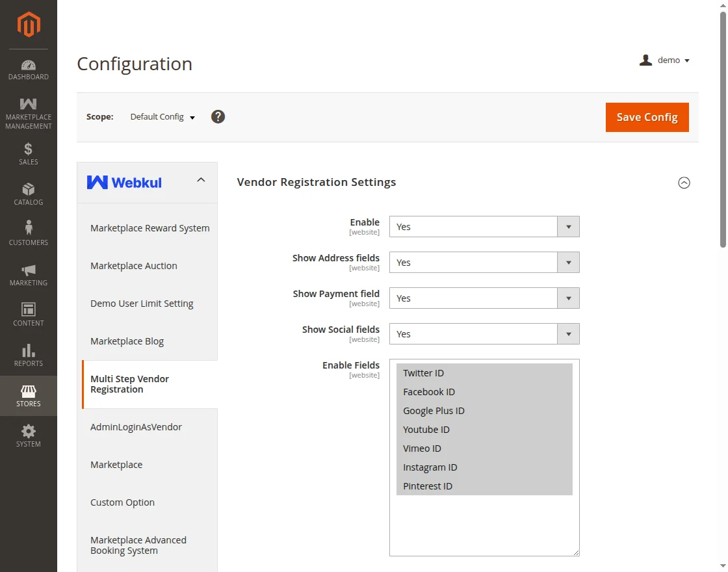This screenshot has width=728, height=572.
Task: Open the Scope Default Config dropdown
Action: click(x=162, y=117)
